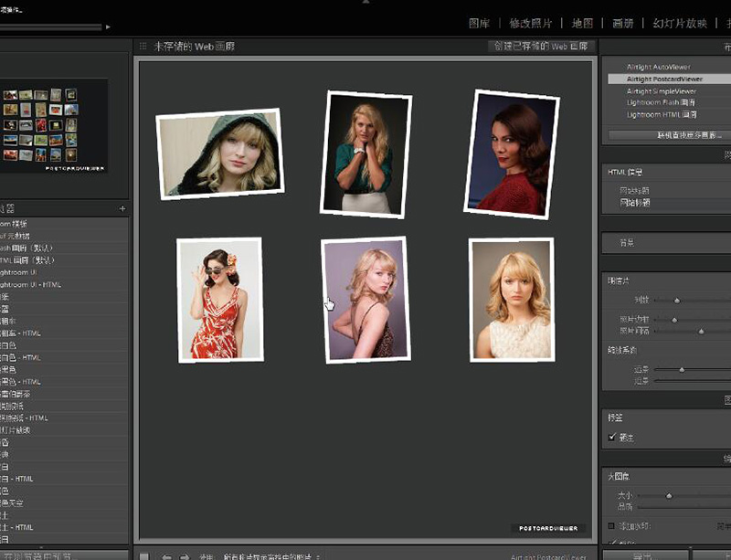Click the plus icon in template browser header
This screenshot has height=560, width=731.
[x=122, y=209]
